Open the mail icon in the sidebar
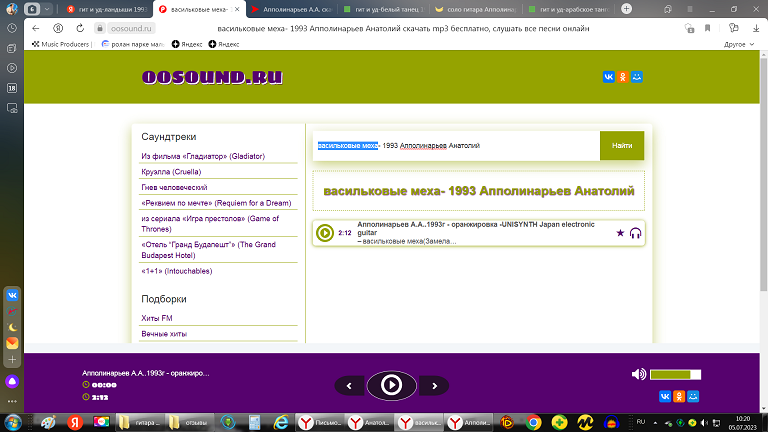This screenshot has width=768, height=432. (x=12, y=343)
